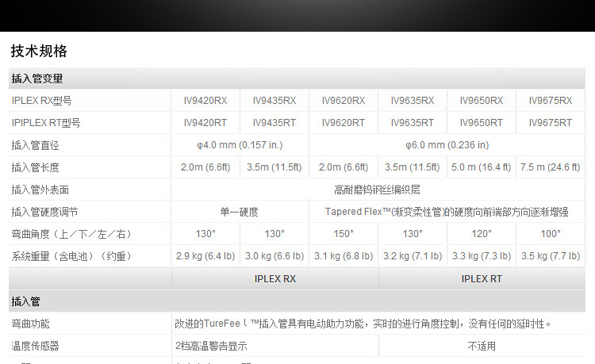Click the 温度传感器 row label
The height and width of the screenshot is (364, 595).
35,347
